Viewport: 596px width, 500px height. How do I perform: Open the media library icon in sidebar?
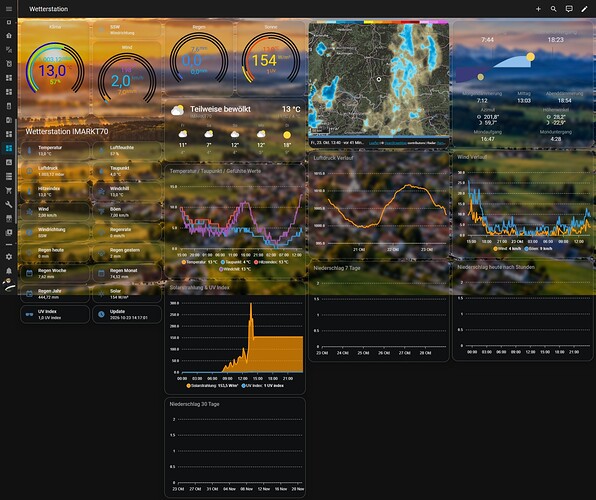coord(9,232)
